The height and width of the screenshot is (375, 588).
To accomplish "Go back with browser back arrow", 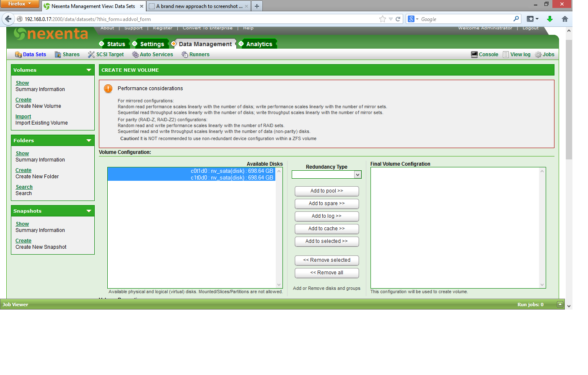I will click(8, 19).
